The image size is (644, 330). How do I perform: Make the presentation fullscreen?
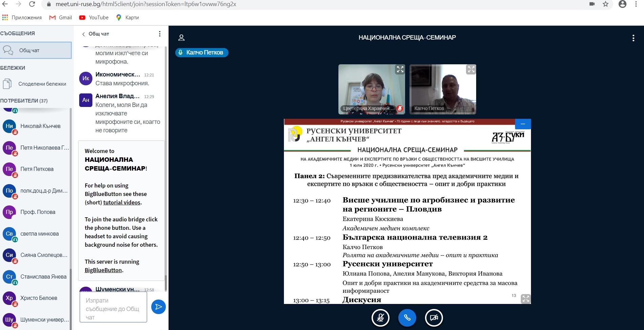(x=526, y=299)
